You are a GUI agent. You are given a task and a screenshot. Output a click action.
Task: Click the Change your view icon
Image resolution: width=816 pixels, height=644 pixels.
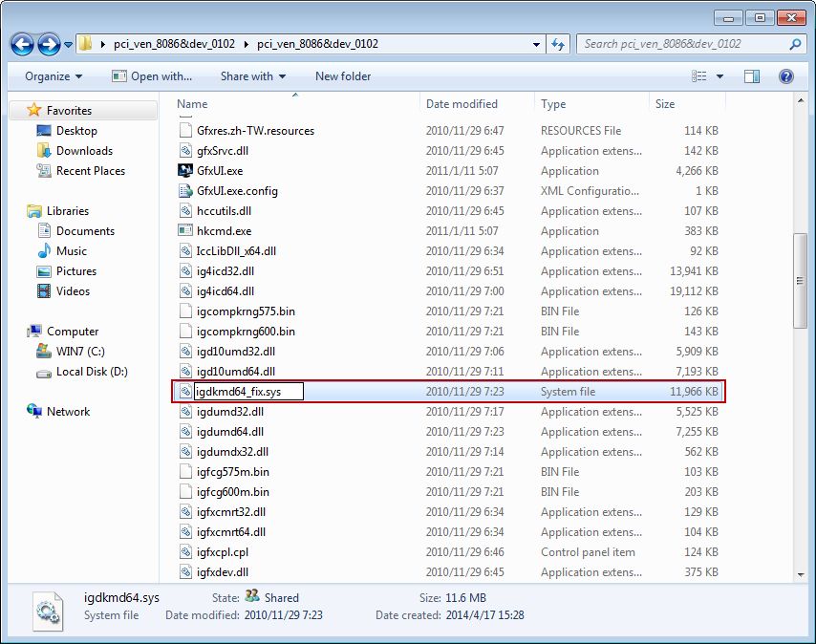699,76
